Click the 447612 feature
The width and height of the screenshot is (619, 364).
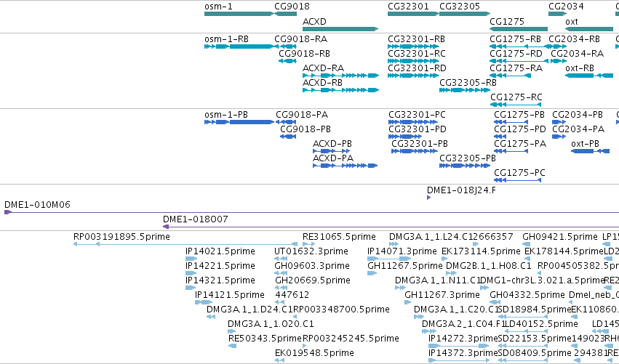[280, 302]
